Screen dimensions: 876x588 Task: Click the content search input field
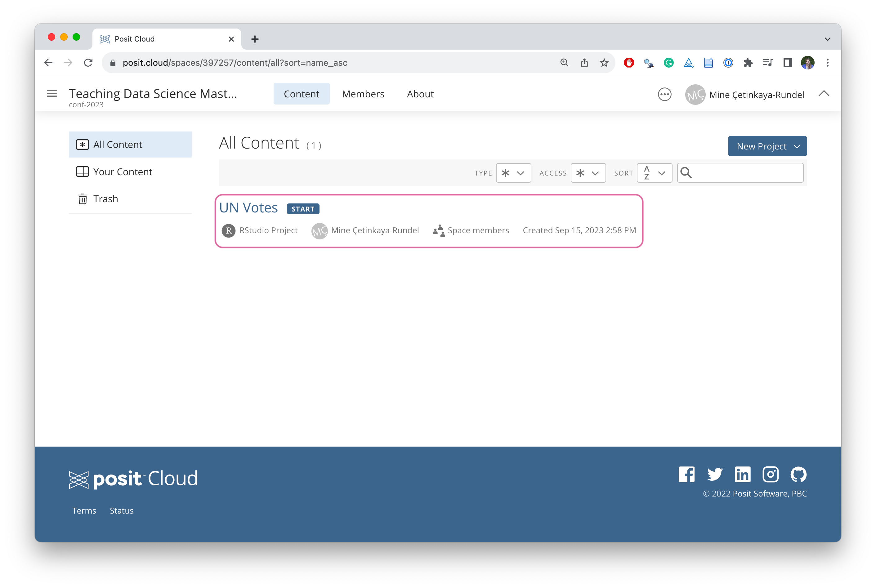point(746,173)
